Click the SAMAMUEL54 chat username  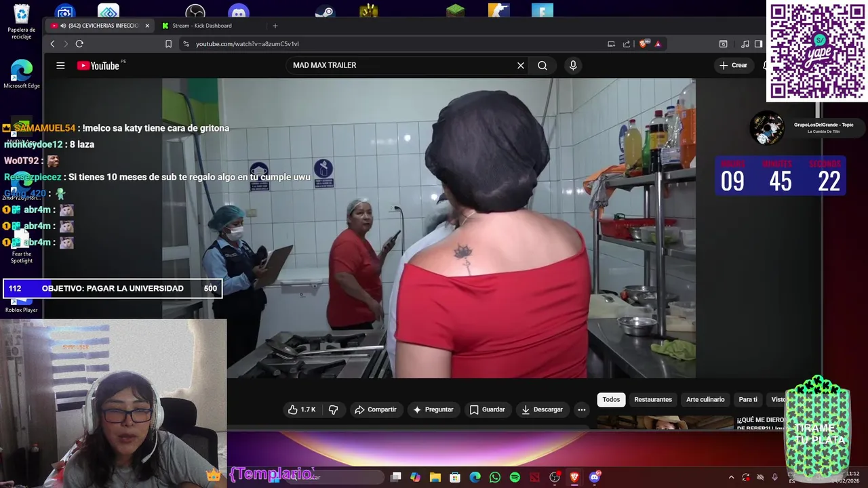click(44, 128)
